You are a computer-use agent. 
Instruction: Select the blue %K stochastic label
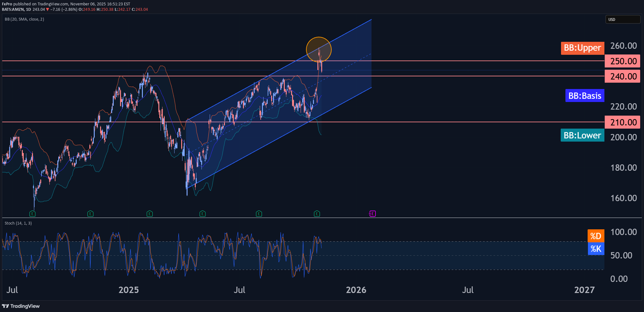(x=596, y=249)
